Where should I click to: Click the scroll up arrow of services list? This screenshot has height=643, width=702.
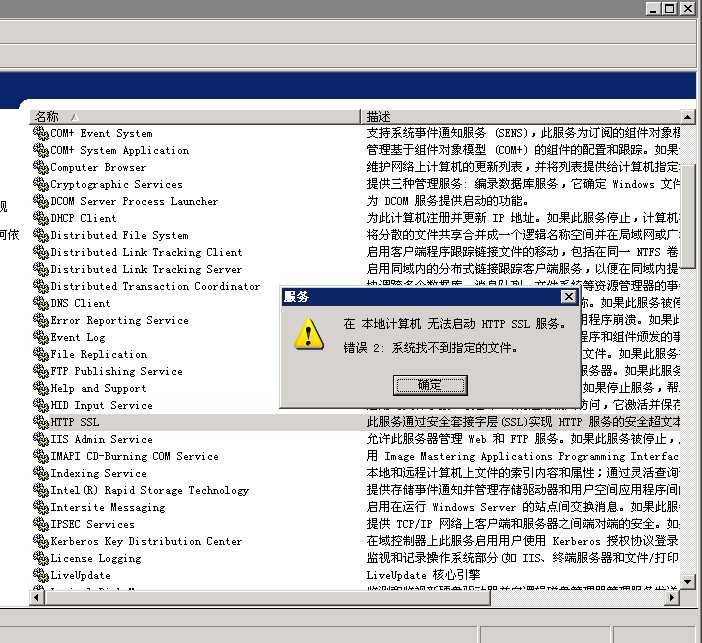tap(688, 117)
